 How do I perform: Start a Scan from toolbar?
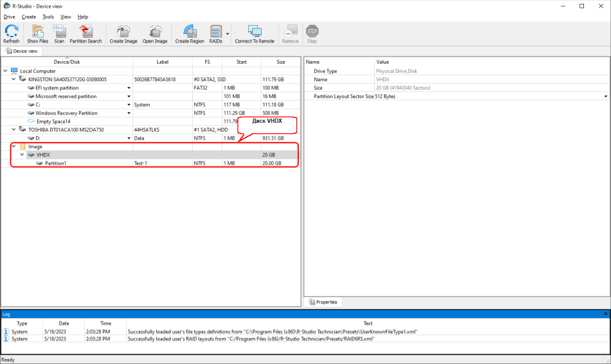(x=59, y=34)
